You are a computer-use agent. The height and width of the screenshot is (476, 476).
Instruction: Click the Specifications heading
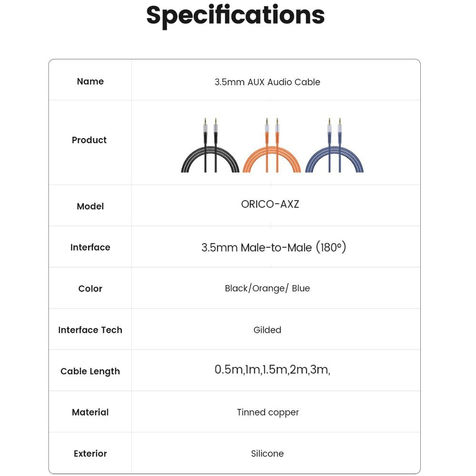click(235, 15)
